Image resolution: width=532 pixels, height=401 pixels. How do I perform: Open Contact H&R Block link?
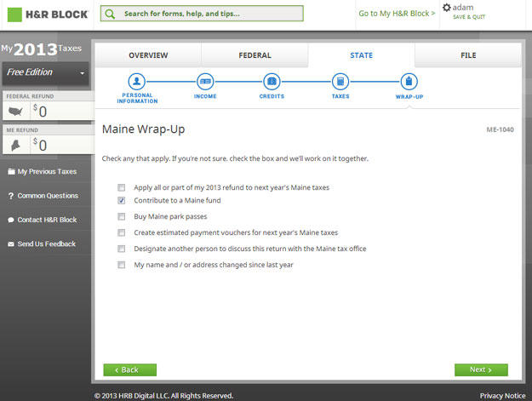click(47, 220)
